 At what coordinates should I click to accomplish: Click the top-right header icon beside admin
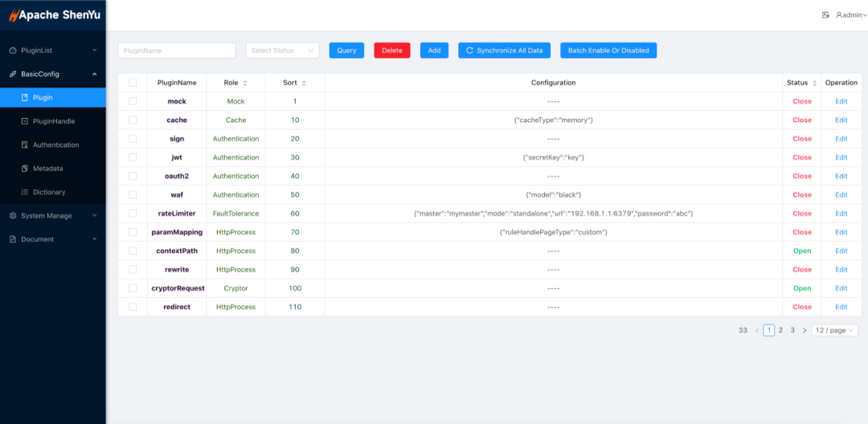[825, 15]
